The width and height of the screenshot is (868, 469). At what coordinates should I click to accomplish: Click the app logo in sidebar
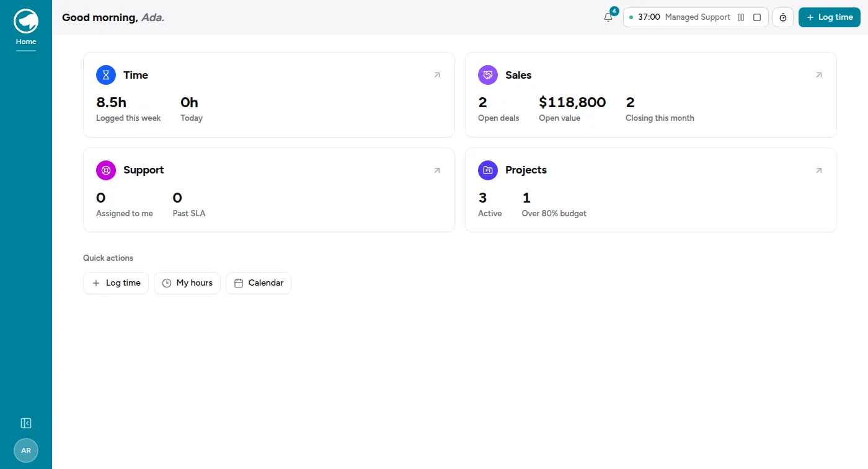click(26, 21)
